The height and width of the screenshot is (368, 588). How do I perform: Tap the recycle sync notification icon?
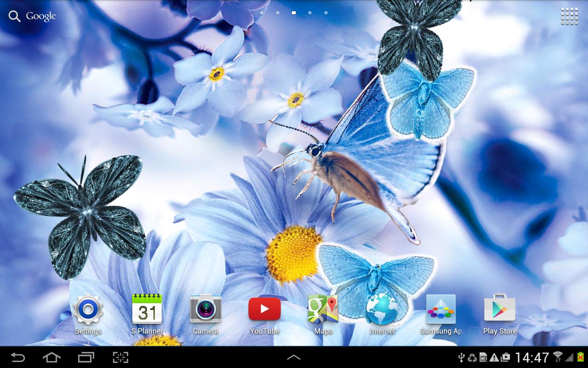point(472,357)
